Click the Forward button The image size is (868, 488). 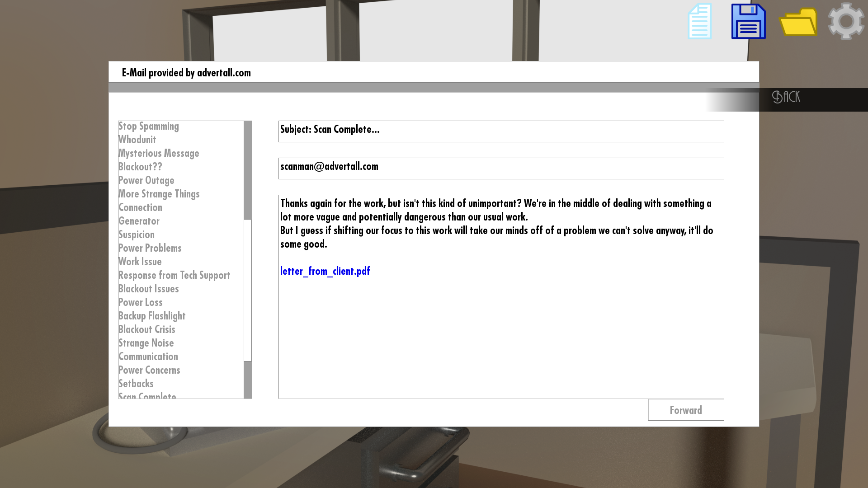(x=686, y=410)
